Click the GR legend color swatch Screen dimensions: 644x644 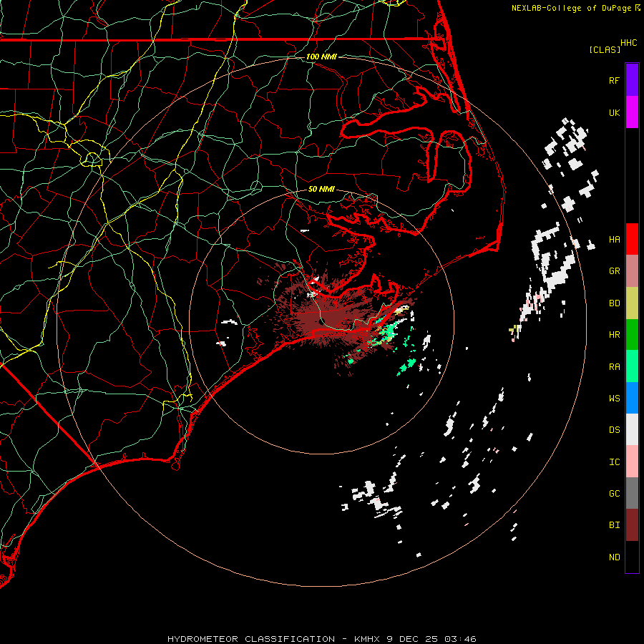pyautogui.click(x=632, y=271)
